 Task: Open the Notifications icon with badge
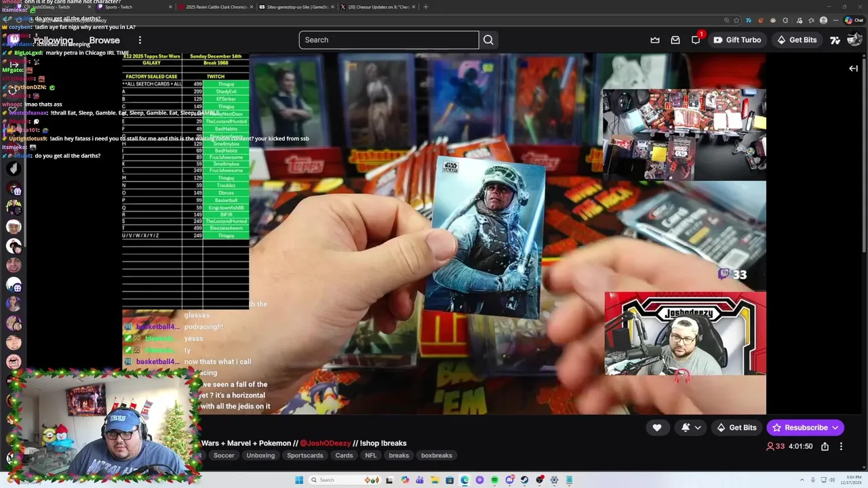[696, 39]
